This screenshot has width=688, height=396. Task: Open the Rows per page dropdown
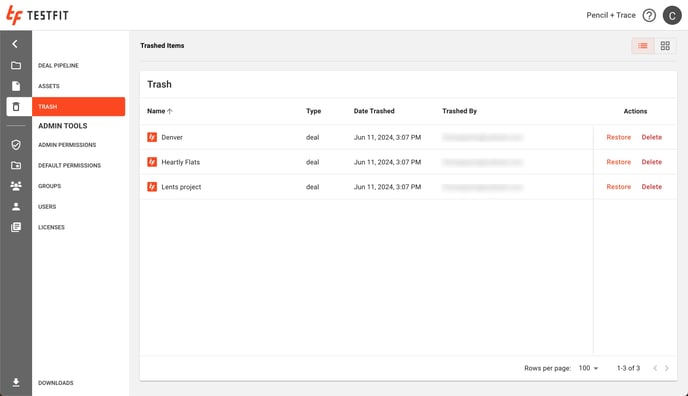pyautogui.click(x=588, y=368)
